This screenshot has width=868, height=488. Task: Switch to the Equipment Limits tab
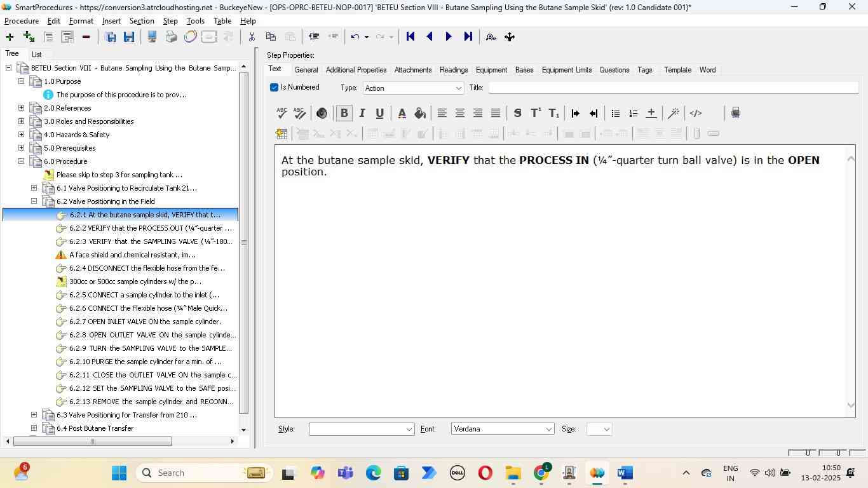coord(567,70)
